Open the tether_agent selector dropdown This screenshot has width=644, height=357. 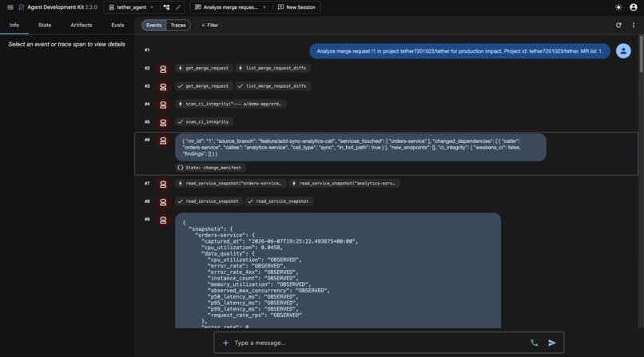pos(131,7)
